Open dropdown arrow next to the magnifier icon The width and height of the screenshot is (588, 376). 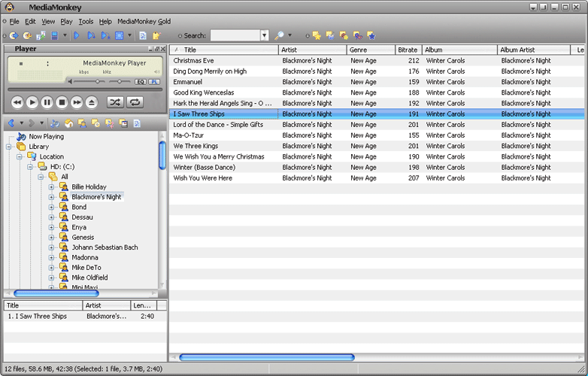[289, 35]
